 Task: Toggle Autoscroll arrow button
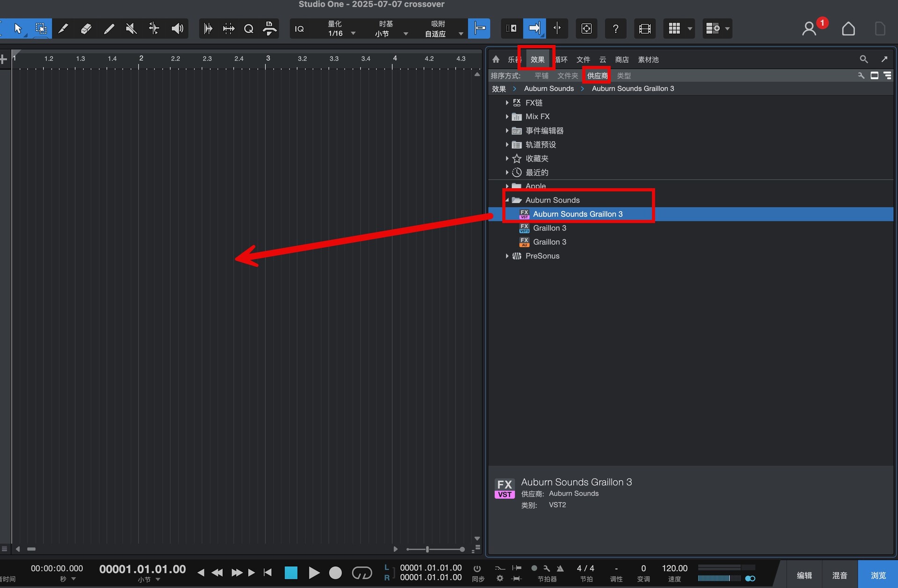[534, 29]
